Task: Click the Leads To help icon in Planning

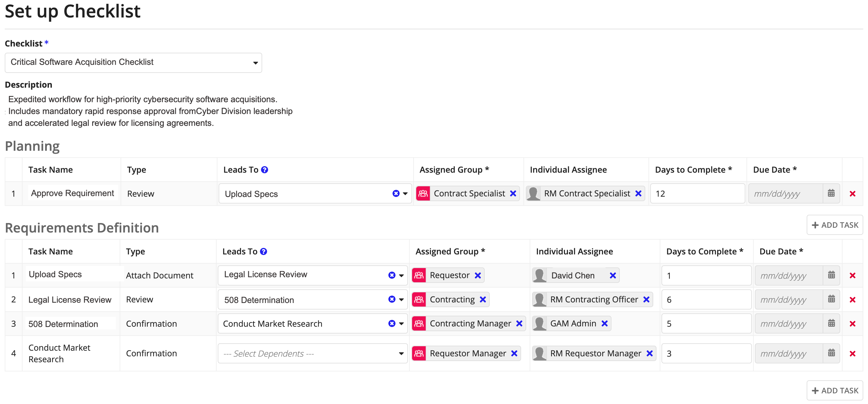Action: tap(265, 170)
